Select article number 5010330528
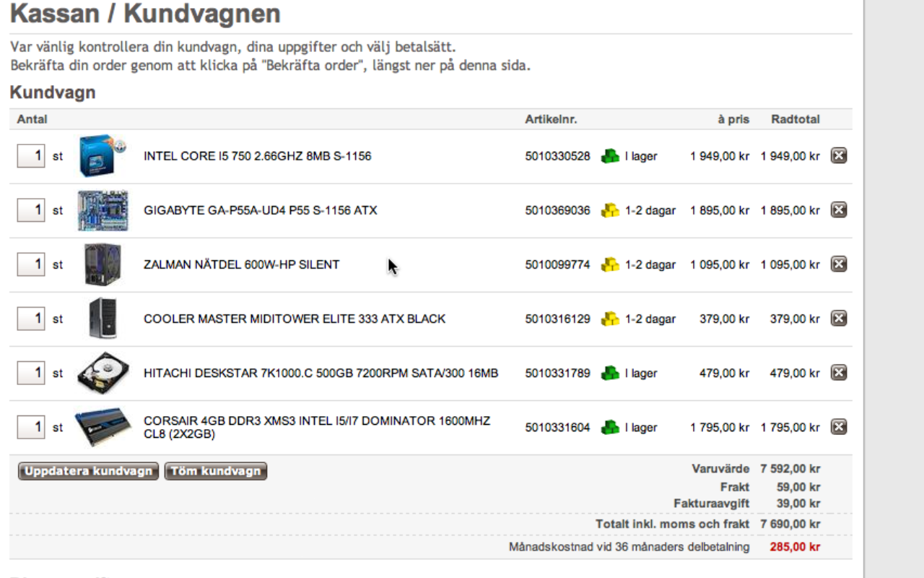924x578 pixels. (557, 156)
